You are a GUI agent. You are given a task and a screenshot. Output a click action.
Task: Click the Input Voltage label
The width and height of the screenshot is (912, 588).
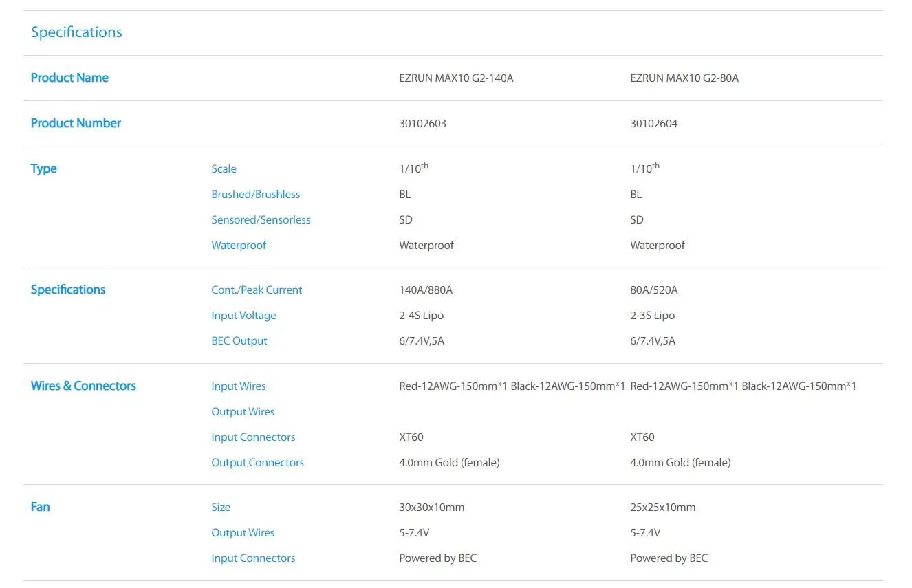coord(243,316)
